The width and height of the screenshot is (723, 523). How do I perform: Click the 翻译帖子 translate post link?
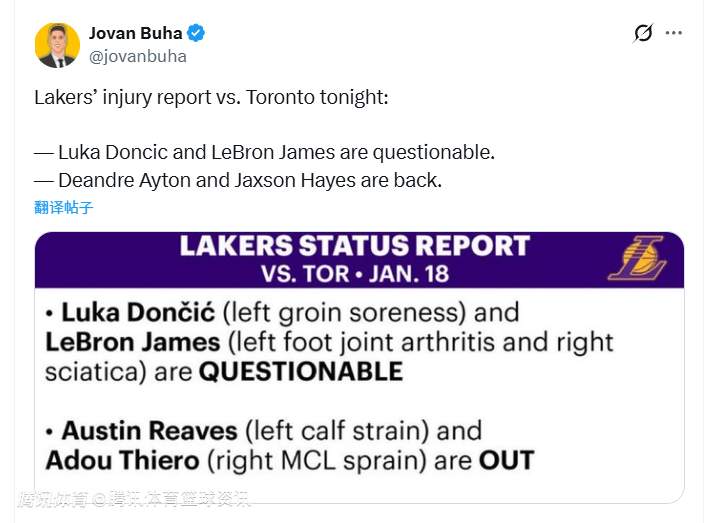click(63, 208)
